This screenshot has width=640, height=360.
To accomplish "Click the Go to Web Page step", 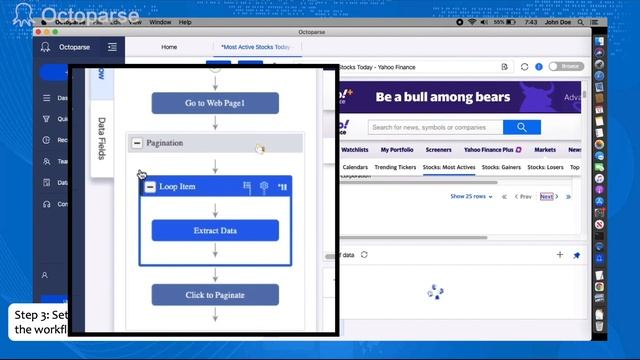I will click(215, 103).
